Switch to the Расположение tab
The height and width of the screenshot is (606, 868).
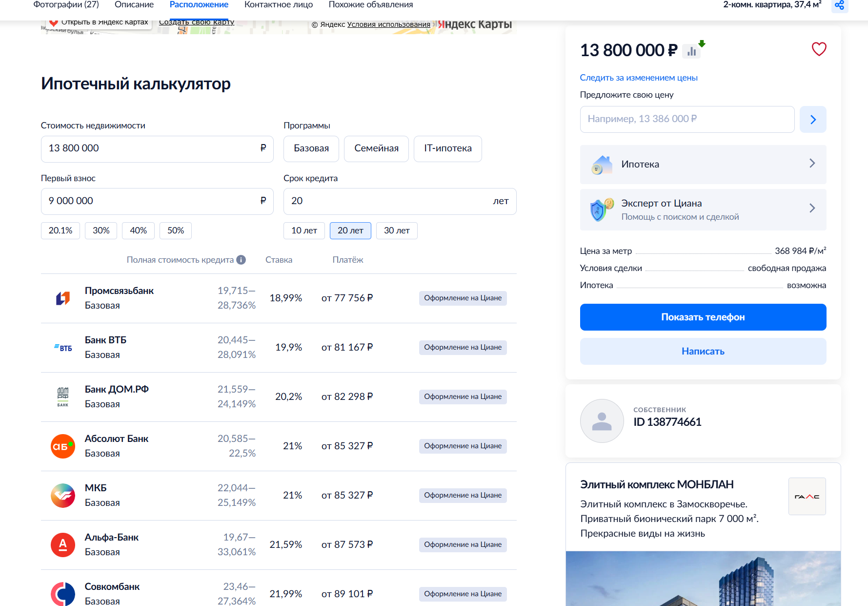(199, 5)
